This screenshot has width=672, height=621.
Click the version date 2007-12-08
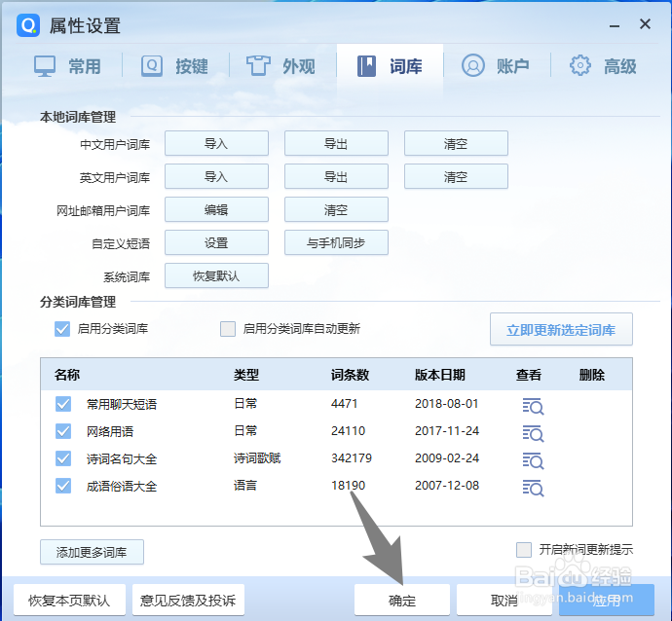coord(447,486)
